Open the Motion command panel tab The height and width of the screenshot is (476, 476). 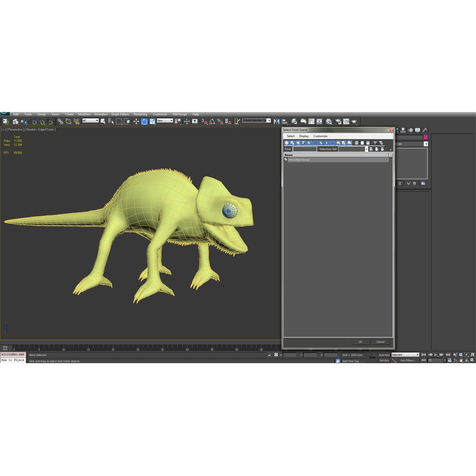[x=411, y=130]
